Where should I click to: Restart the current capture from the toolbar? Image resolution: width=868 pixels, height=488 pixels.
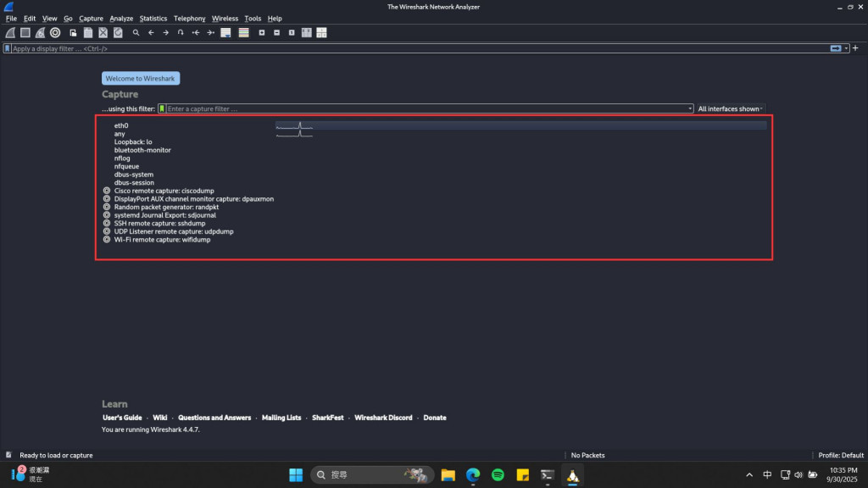[40, 33]
